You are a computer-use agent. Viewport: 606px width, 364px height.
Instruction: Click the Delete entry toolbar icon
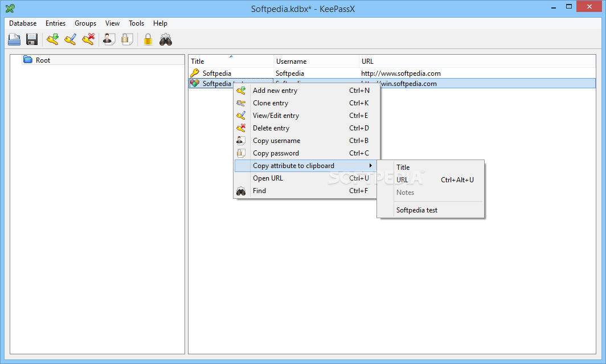(x=88, y=39)
